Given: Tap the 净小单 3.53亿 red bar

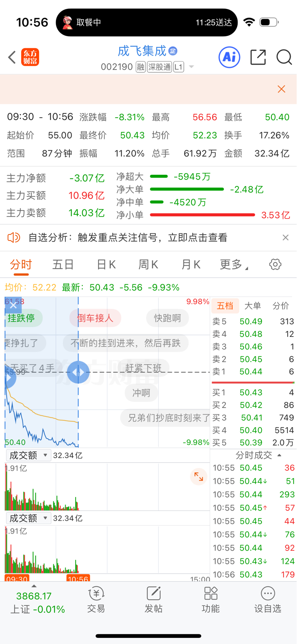Looking at the screenshot, I should click(202, 215).
